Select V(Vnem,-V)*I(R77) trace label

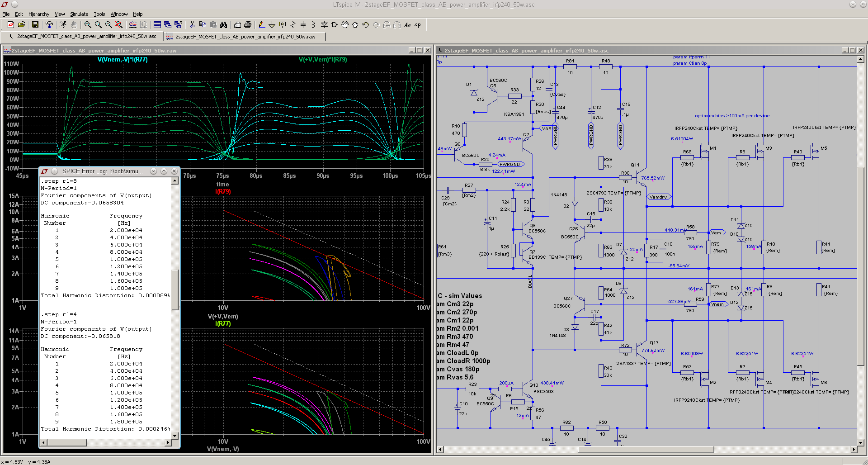(123, 59)
